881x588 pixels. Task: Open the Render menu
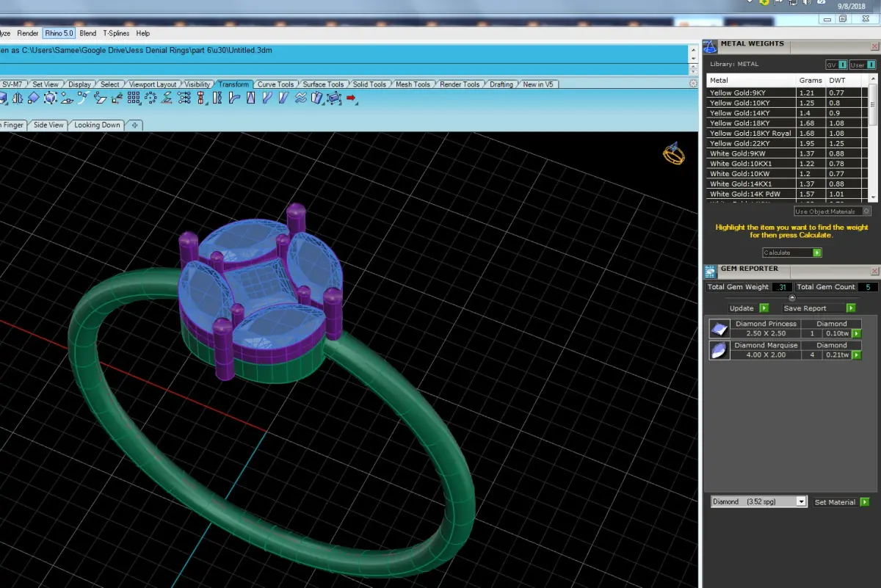click(28, 33)
